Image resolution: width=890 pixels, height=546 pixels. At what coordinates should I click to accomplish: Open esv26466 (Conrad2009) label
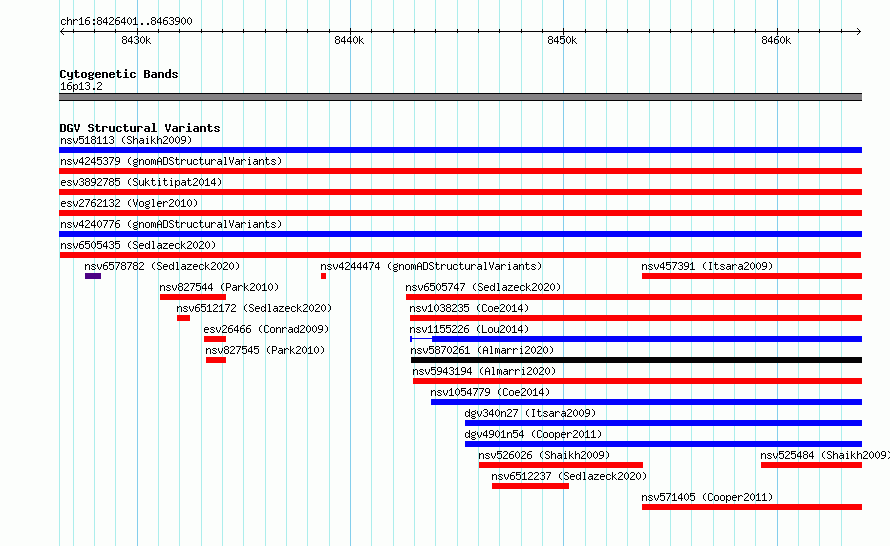[x=266, y=329]
